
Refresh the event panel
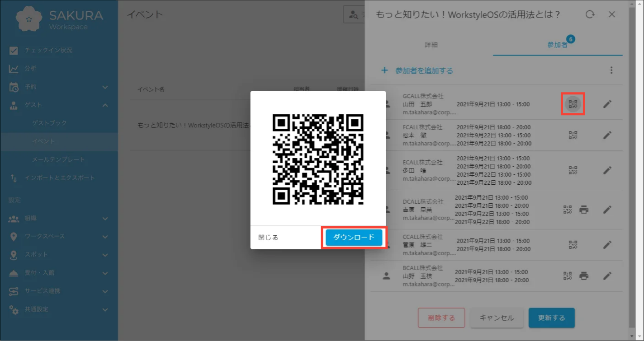point(590,14)
